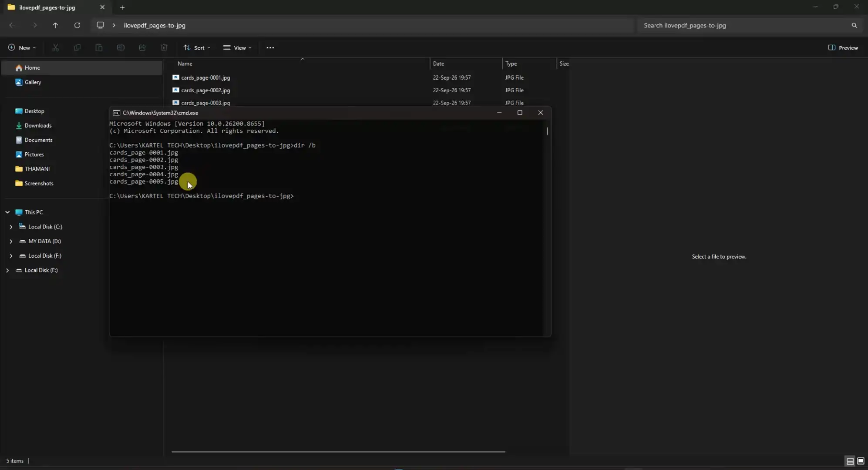Expand indented Local Disk (F:) node
Screen dimensions: 868x470
pyautogui.click(x=11, y=256)
